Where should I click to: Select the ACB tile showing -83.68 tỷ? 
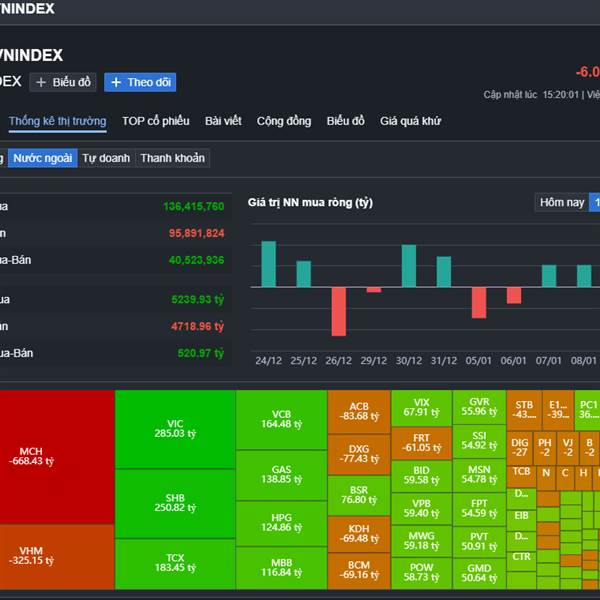click(x=359, y=411)
